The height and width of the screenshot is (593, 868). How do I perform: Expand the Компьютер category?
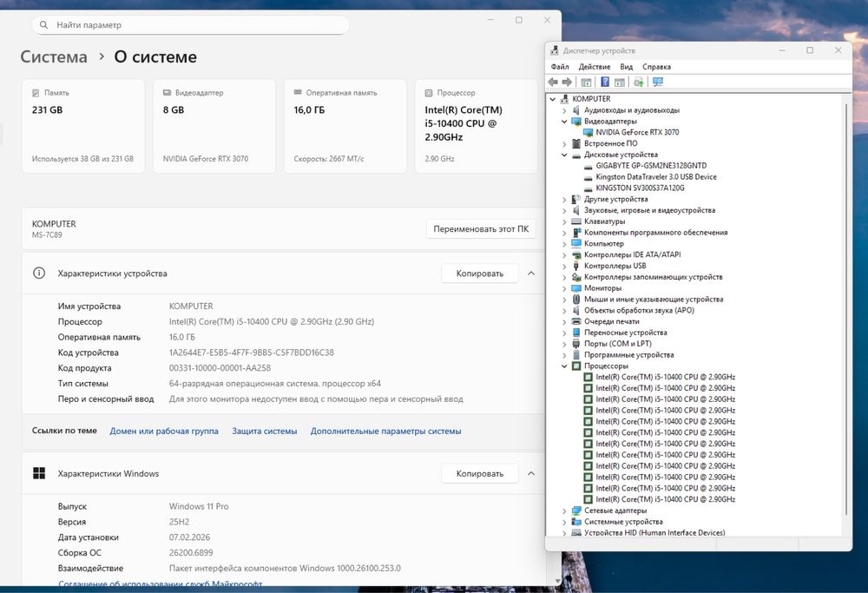[x=564, y=244]
